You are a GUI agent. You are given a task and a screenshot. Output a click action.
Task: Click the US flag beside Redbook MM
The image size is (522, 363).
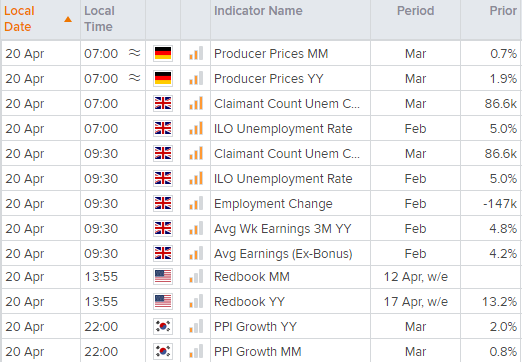(x=163, y=277)
